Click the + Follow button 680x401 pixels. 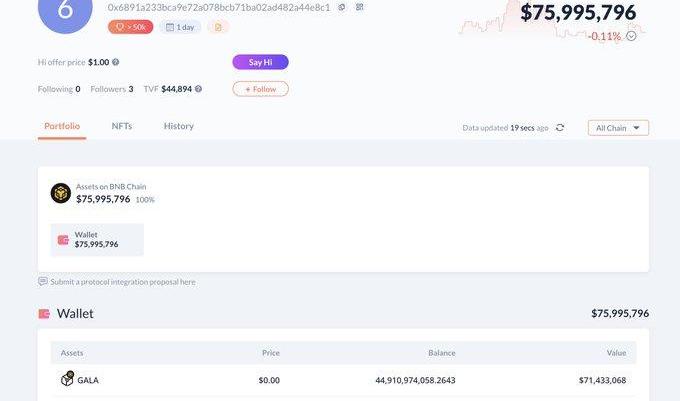260,89
